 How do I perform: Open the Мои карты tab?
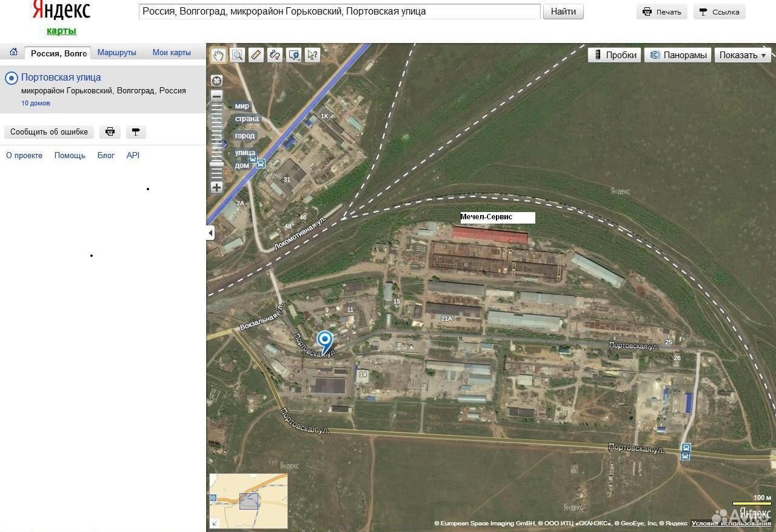pos(172,53)
